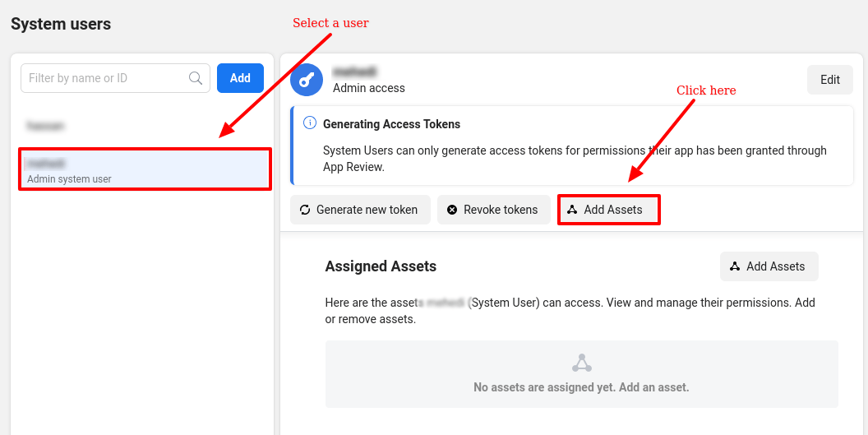Click the empty-state assets icon above the message
Viewport: 868px width, 435px height.
pyautogui.click(x=582, y=363)
